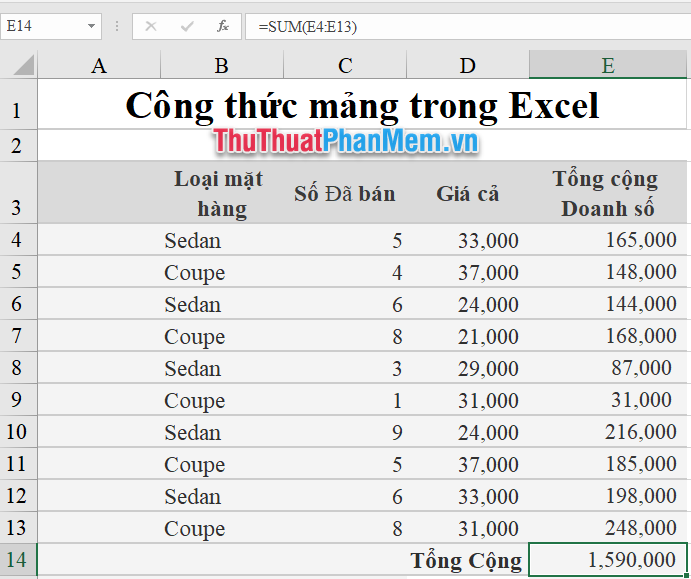Click the Cancel X formula icon
Image resolution: width=691 pixels, height=579 pixels.
coord(151,26)
